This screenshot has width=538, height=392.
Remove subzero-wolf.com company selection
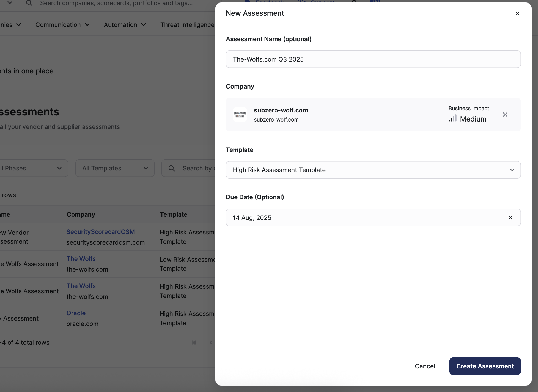[505, 115]
